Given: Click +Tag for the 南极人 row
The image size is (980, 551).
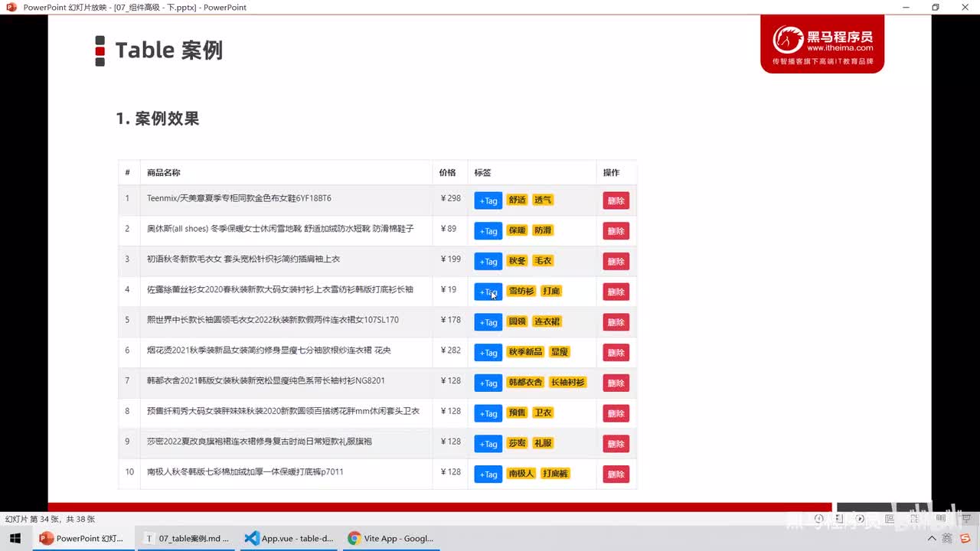Looking at the screenshot, I should (x=488, y=474).
